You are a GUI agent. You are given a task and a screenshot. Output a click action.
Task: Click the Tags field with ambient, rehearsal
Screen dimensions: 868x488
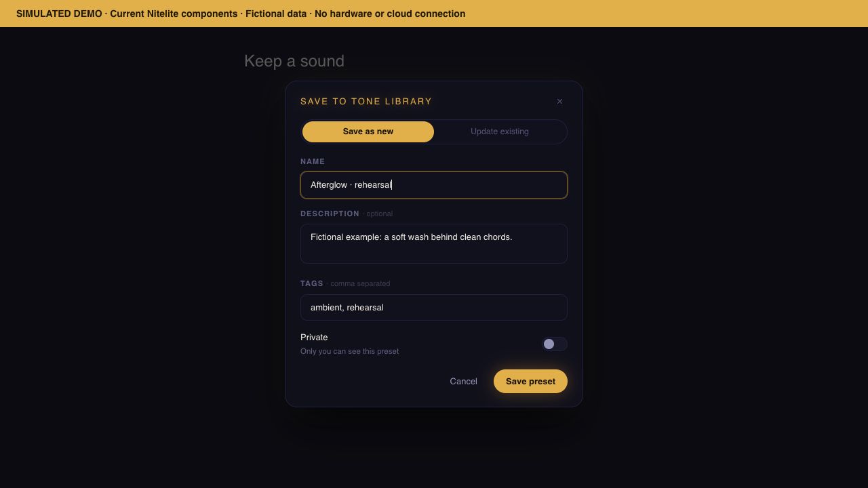(434, 307)
